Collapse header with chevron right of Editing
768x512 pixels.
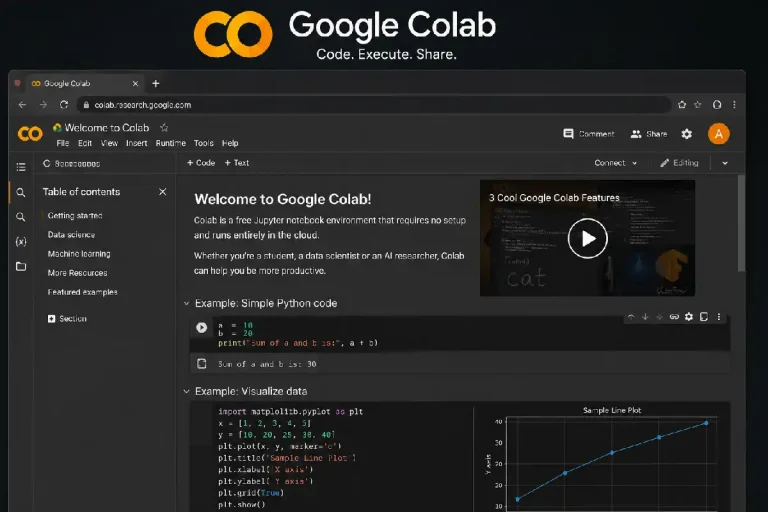point(725,163)
